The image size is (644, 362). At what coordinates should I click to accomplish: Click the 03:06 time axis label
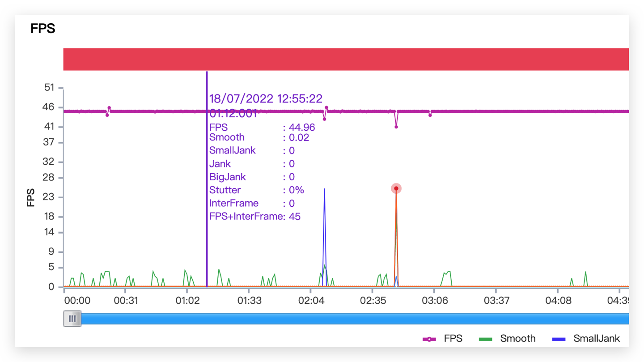click(x=435, y=301)
